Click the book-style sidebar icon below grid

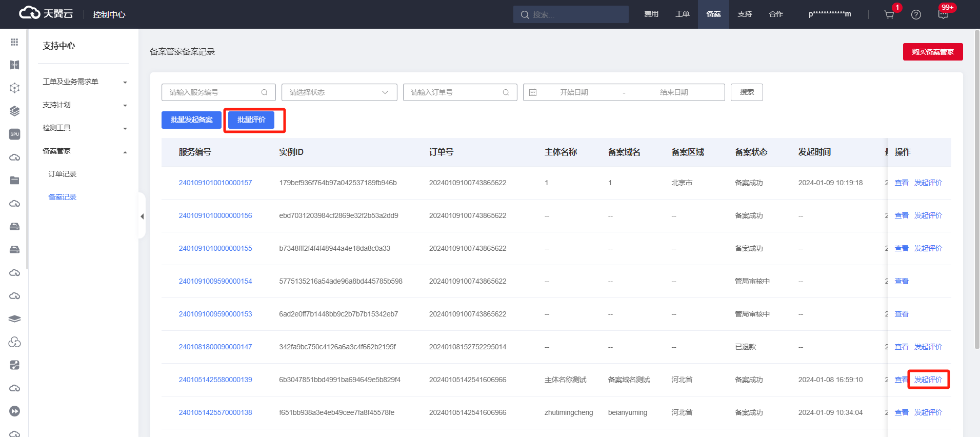14,65
